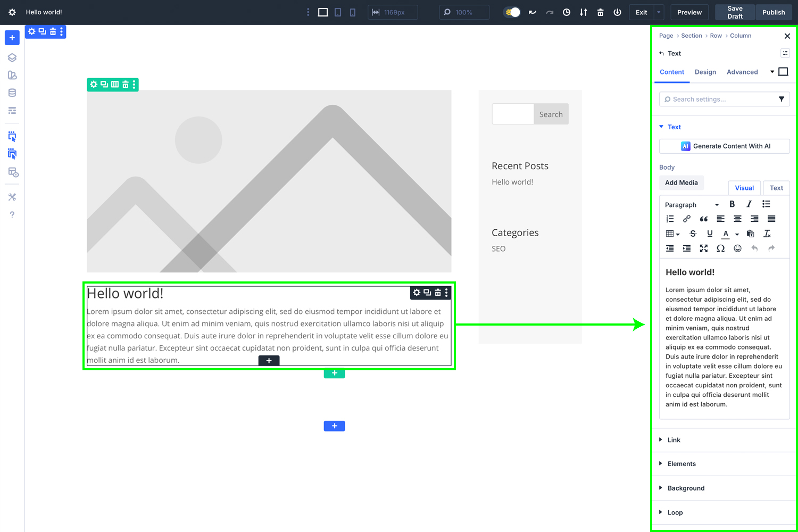Image resolution: width=798 pixels, height=532 pixels.
Task: Toggle the light/dark mode switch
Action: 511,12
